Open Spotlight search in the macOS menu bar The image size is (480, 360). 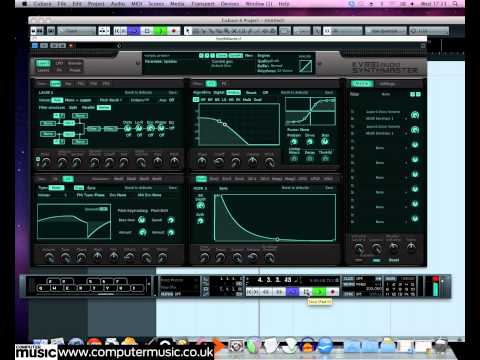click(455, 4)
